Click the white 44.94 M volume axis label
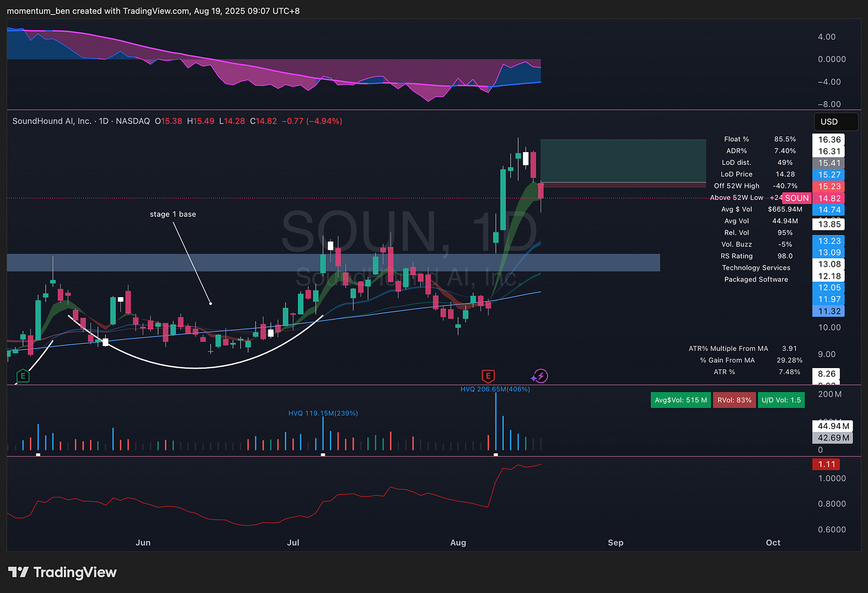 point(833,426)
